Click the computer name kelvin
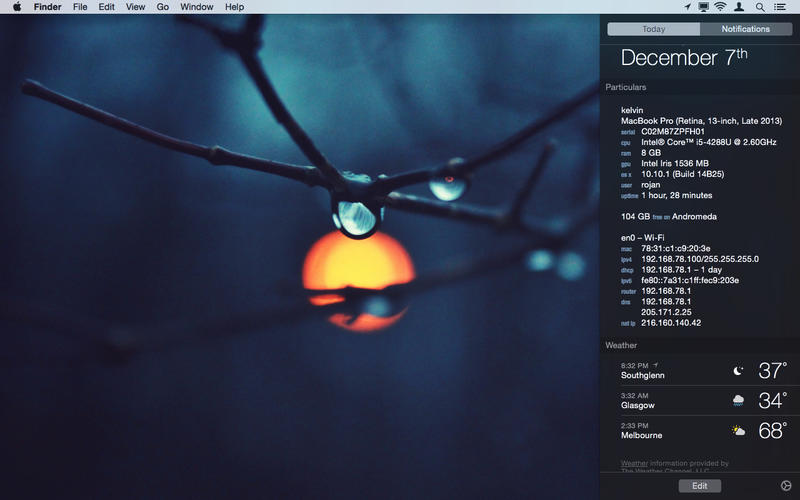The image size is (800, 500). click(632, 110)
